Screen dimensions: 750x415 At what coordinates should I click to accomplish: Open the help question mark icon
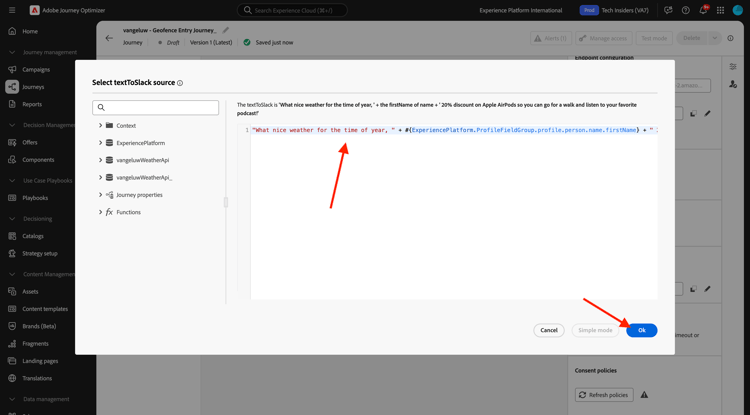685,10
